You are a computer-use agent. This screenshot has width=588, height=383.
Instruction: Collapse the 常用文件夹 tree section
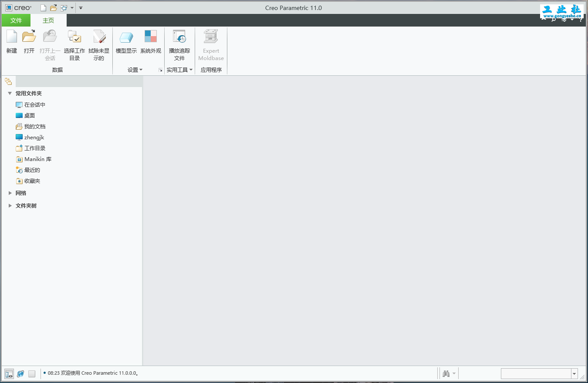10,93
